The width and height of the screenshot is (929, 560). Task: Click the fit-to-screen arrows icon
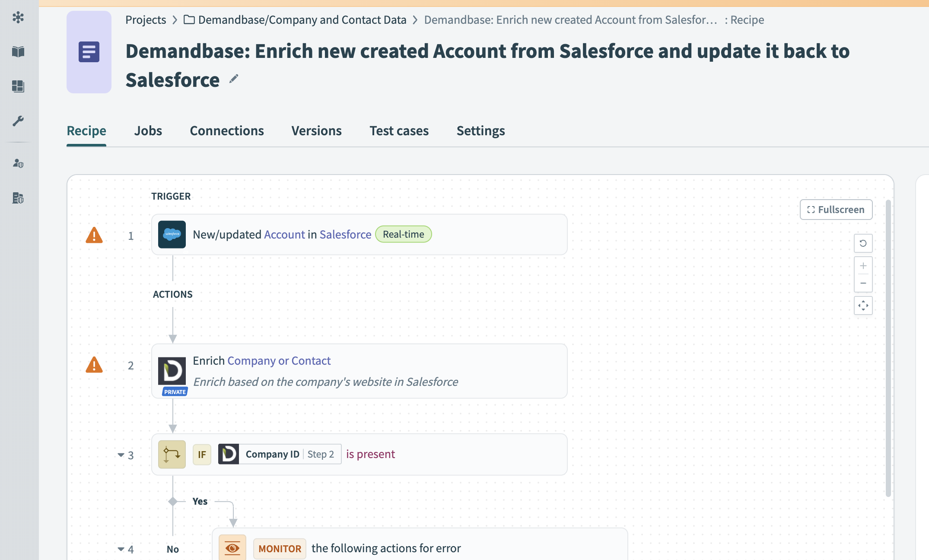[863, 305]
